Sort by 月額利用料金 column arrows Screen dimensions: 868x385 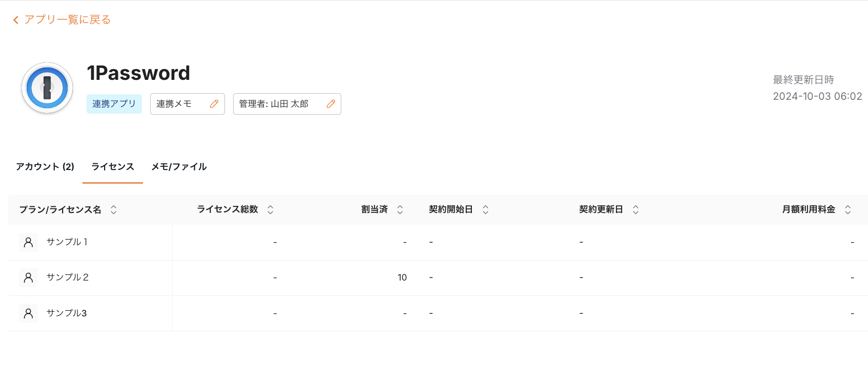(848, 209)
